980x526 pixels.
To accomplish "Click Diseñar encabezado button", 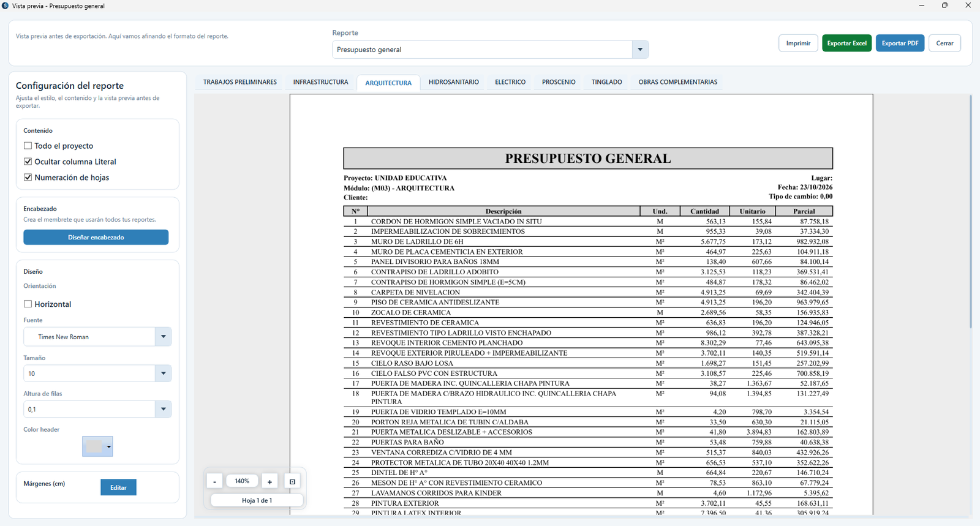I will point(96,237).
